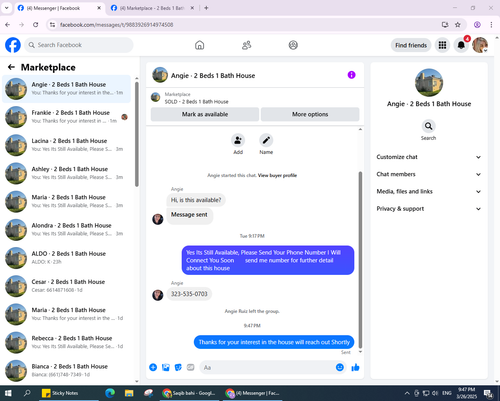
Task: Open the notifications bell
Action: pyautogui.click(x=461, y=45)
